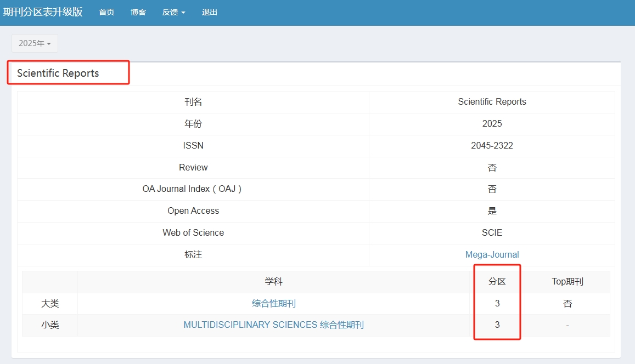Image resolution: width=635 pixels, height=364 pixels.
Task: Click the 年份 row label
Action: point(193,124)
